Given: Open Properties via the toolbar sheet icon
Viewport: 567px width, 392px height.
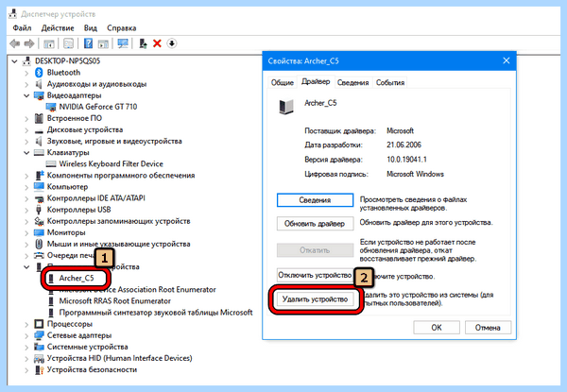Looking at the screenshot, I should click(x=68, y=44).
